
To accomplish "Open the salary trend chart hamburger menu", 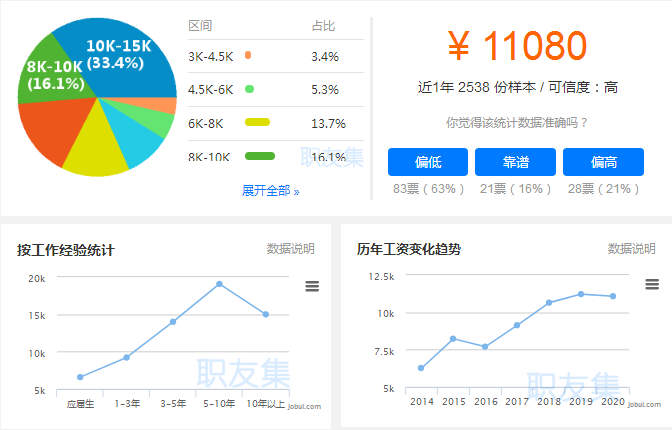I will pyautogui.click(x=652, y=284).
